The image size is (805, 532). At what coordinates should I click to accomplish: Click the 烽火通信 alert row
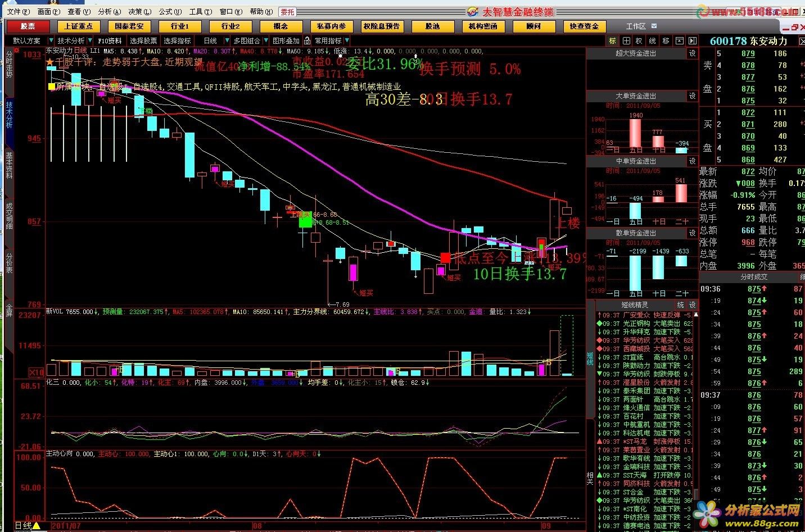coord(644,408)
